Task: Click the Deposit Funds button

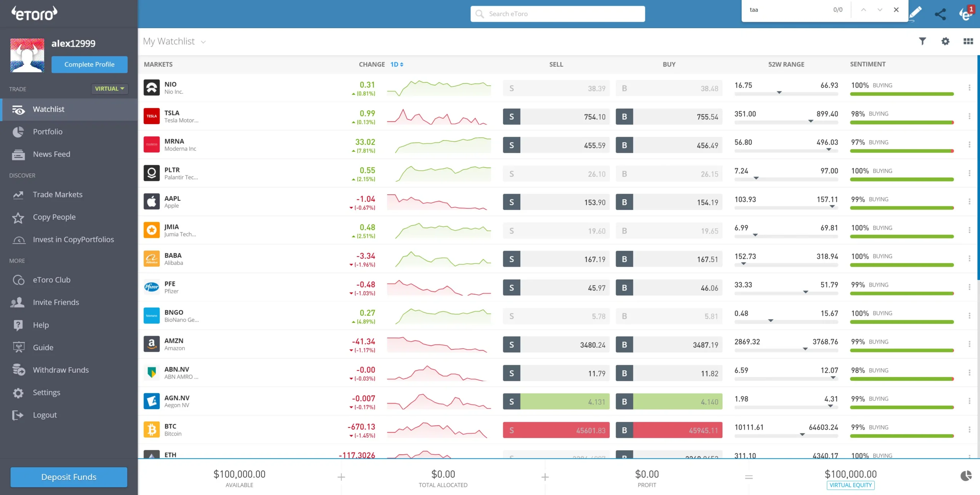Action: (69, 477)
